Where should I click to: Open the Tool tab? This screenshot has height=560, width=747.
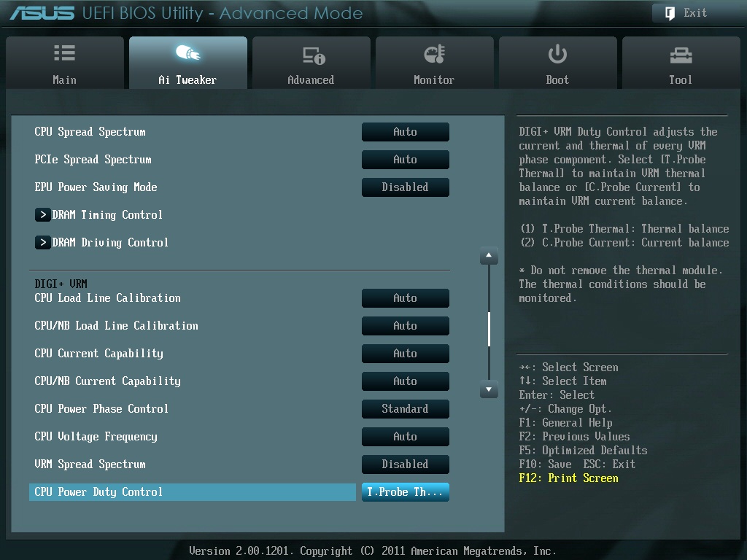[x=681, y=63]
